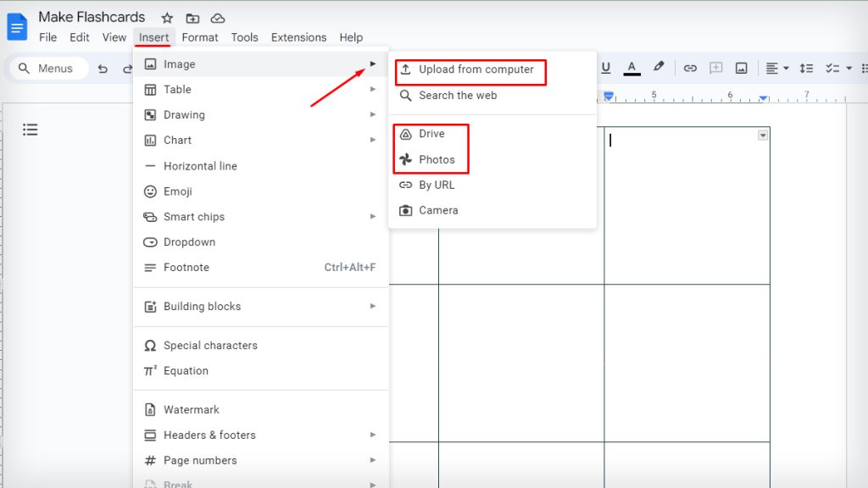Click the Google Docs home icon
Image resolution: width=868 pixels, height=488 pixels.
click(x=17, y=26)
